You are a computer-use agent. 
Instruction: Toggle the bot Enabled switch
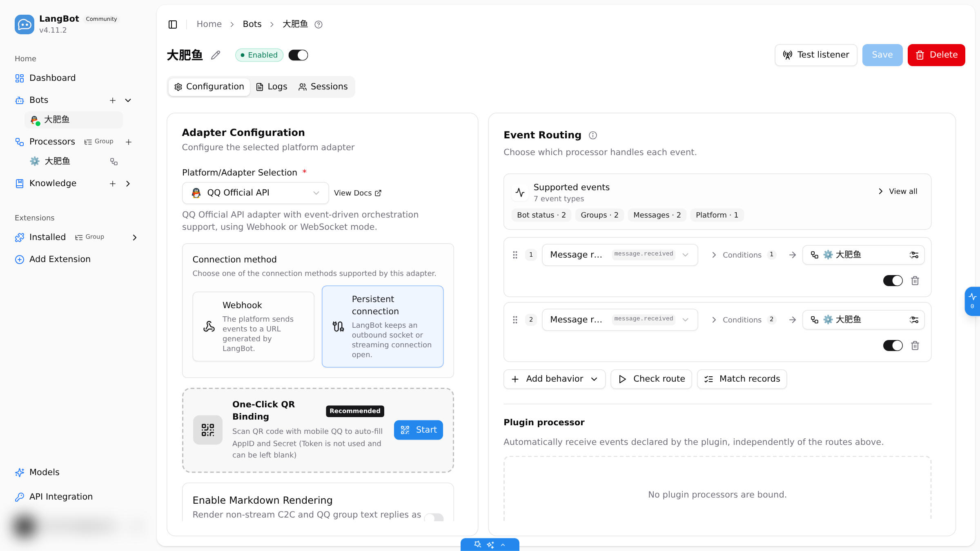(298, 55)
